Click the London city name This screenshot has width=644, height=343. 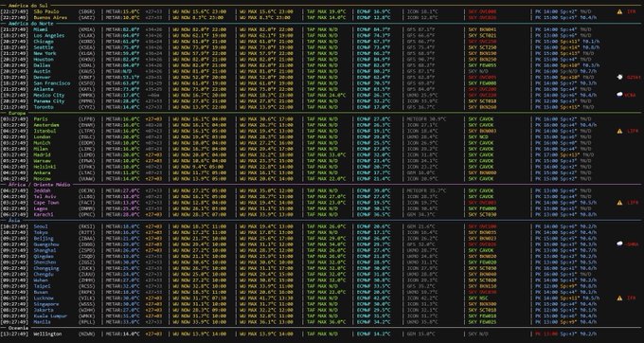click(x=42, y=136)
